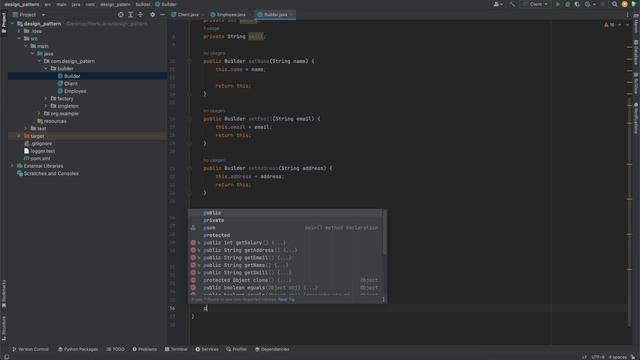Choose 'protected' completion suggestion
Screen dimensions: 640x360
tap(286, 236)
